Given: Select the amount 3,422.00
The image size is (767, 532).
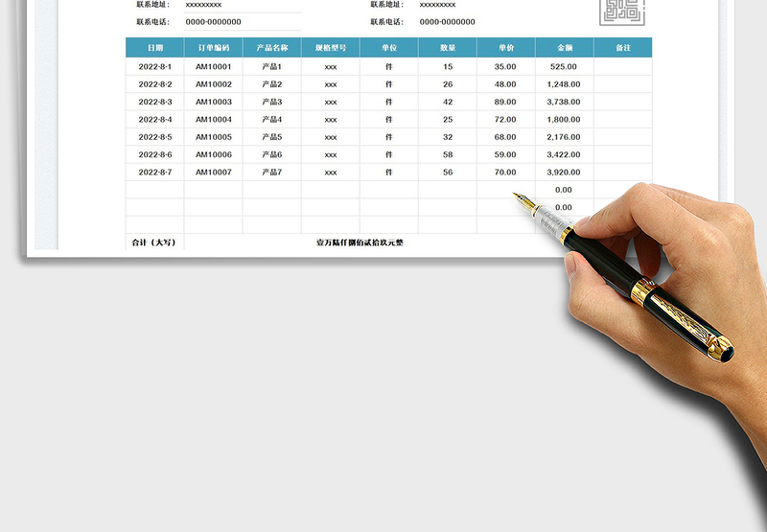Looking at the screenshot, I should coord(564,154).
